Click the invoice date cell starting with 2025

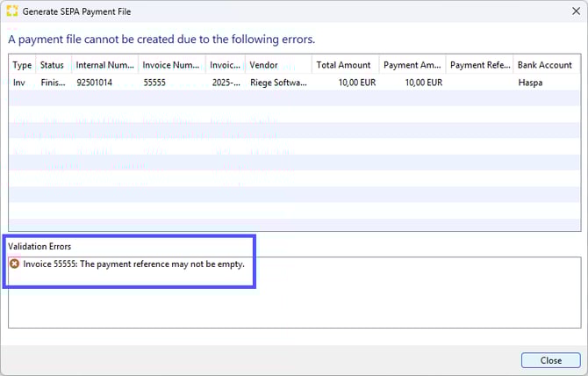(225, 82)
